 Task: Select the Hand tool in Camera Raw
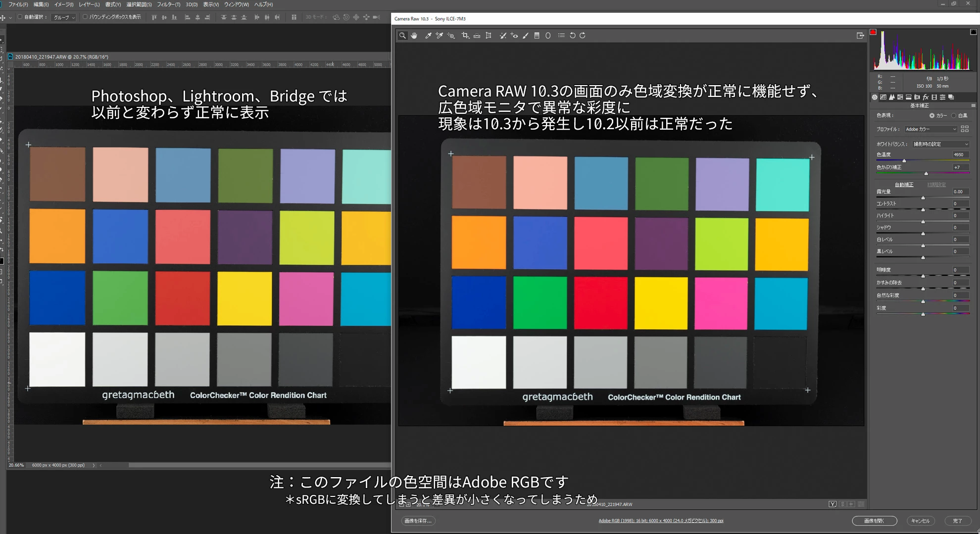click(x=414, y=36)
